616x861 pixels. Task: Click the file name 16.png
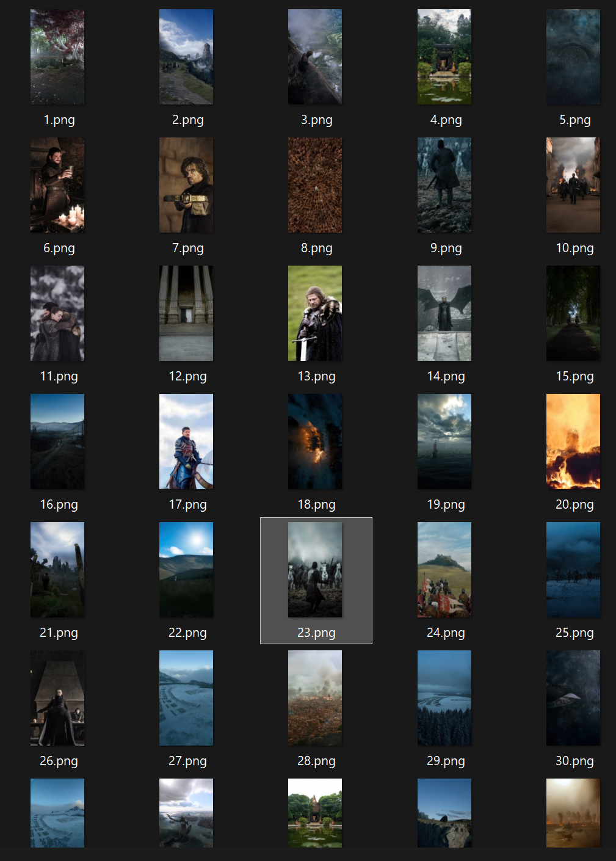coord(59,505)
